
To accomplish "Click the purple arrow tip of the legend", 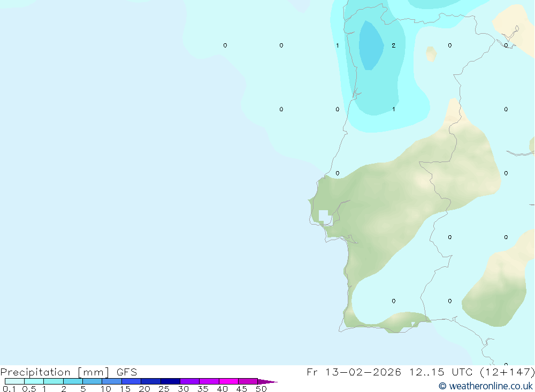I will pos(267,381).
